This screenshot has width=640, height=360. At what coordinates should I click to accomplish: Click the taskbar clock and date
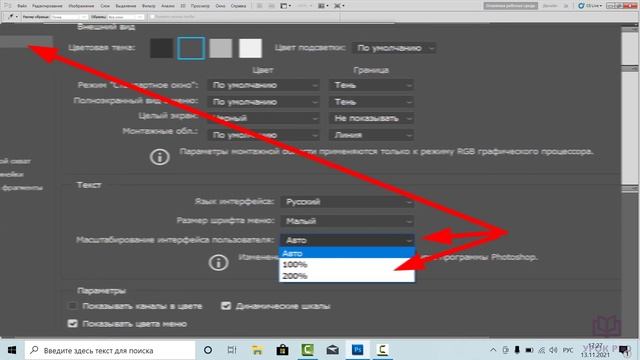click(x=596, y=350)
